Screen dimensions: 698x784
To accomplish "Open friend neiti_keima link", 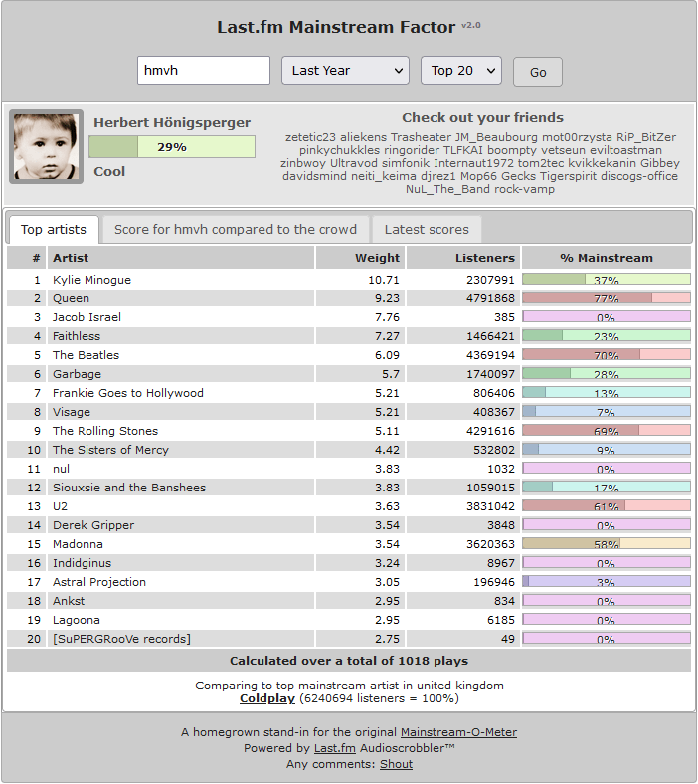I will click(x=383, y=176).
